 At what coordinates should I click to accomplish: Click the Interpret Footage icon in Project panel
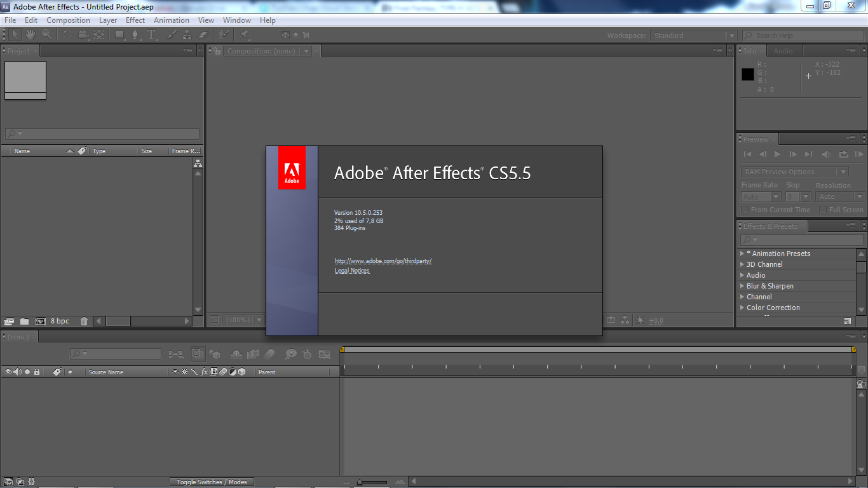(x=9, y=322)
